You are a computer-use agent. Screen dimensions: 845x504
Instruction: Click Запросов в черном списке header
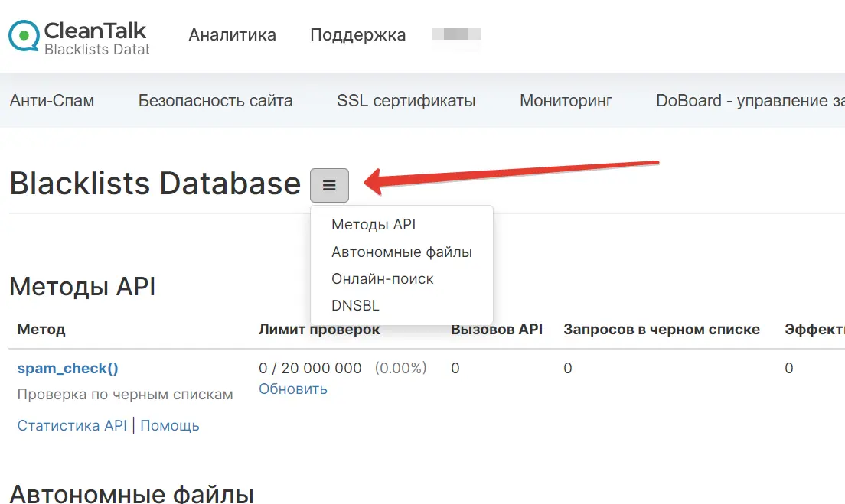click(x=662, y=329)
